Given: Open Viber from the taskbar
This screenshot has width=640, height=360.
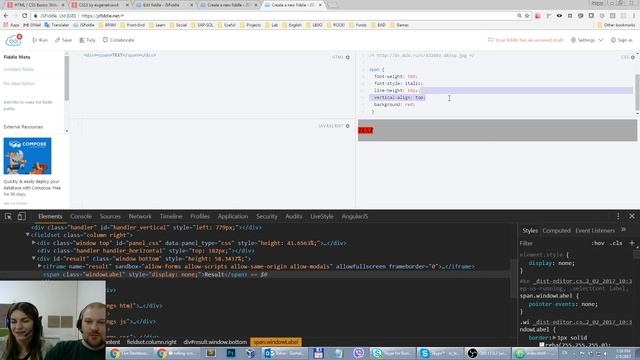Looking at the screenshot, I should [359, 353].
